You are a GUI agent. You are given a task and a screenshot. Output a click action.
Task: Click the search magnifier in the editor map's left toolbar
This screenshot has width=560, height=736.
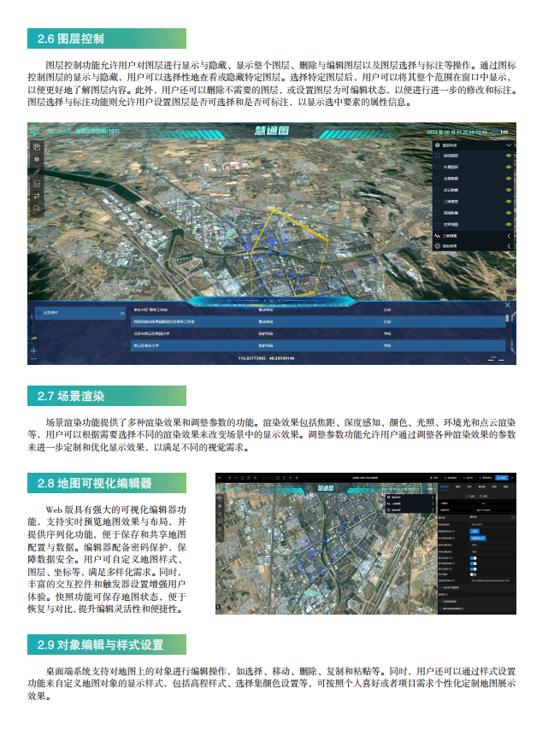[220, 536]
